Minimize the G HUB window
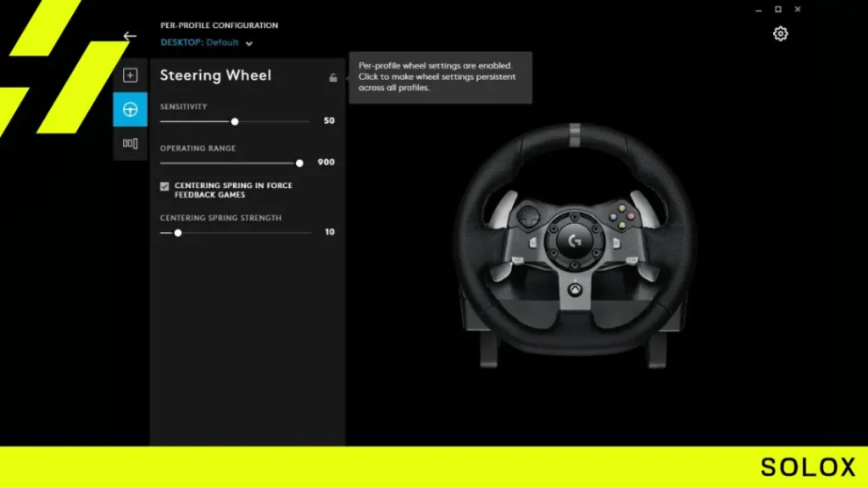Screen dimensions: 868x488 [x=759, y=9]
